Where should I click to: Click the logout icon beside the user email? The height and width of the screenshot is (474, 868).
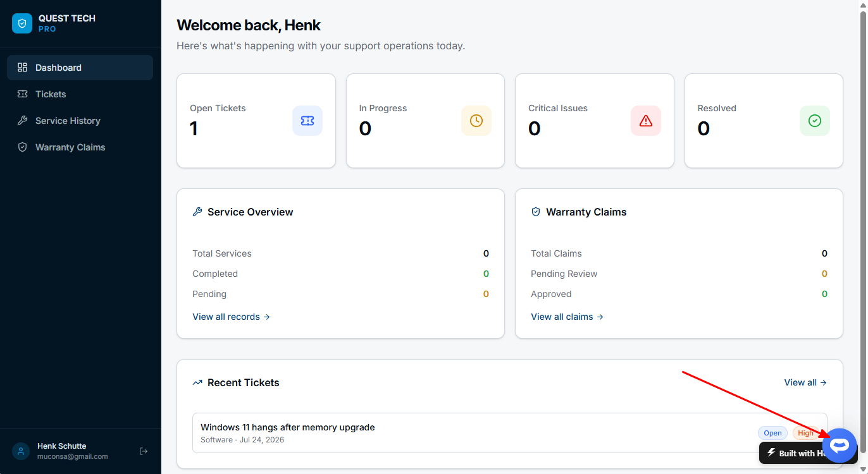point(144,451)
